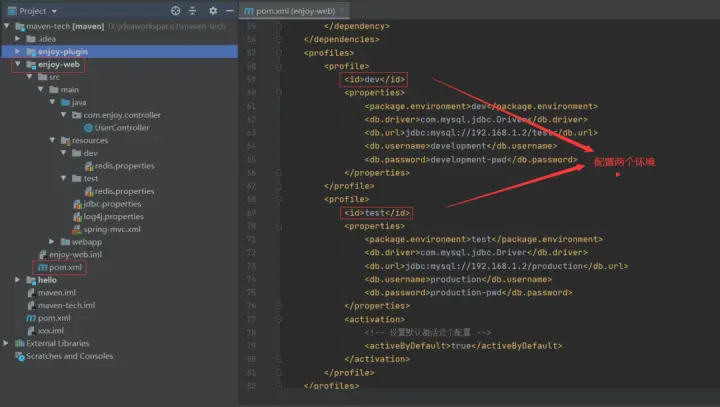Click the com.enjoy.controller package icon
This screenshot has width=720, height=407.
coord(77,115)
